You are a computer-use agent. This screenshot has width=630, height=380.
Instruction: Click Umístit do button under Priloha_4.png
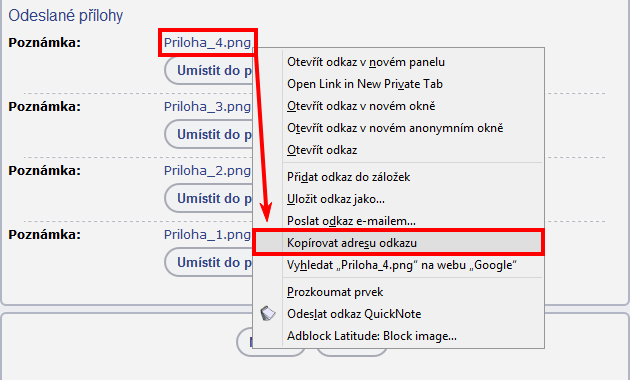[x=209, y=70]
